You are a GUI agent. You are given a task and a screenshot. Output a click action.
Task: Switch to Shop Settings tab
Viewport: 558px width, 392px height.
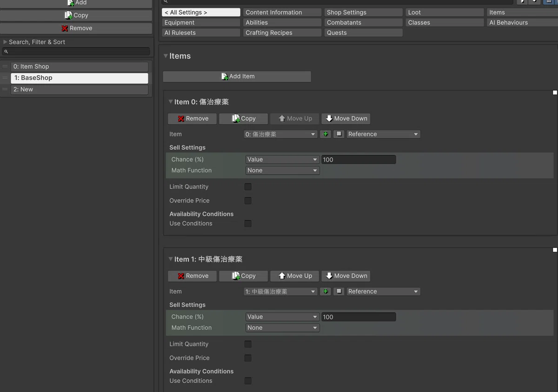364,13
